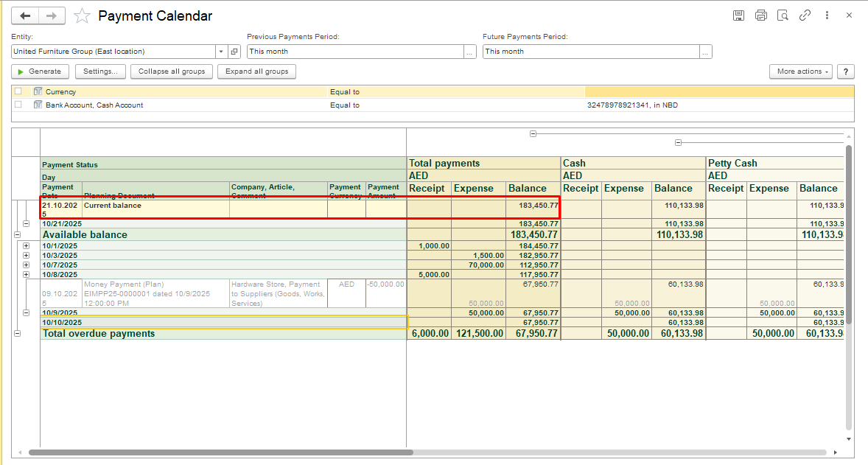Screen dimensions: 868x465
Task: Open the print preview icon
Action: pyautogui.click(x=783, y=15)
